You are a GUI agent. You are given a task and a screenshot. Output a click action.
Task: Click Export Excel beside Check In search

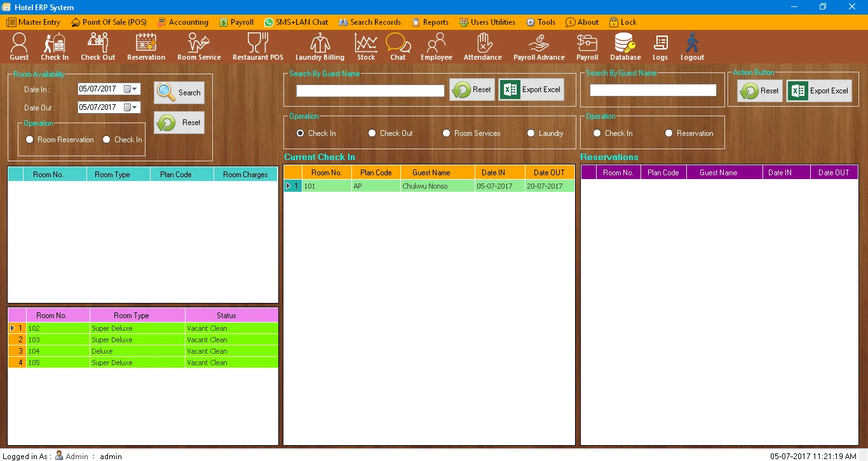tap(531, 90)
